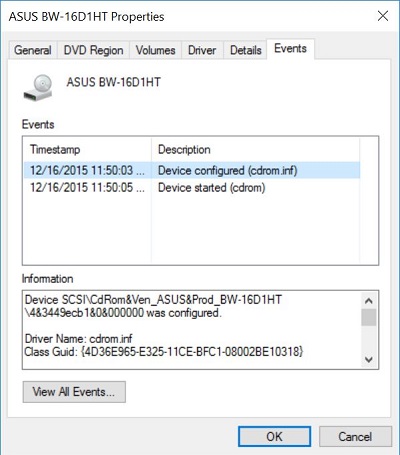Click the Information scrollbar up arrow
The height and width of the screenshot is (455, 400).
coord(369,301)
